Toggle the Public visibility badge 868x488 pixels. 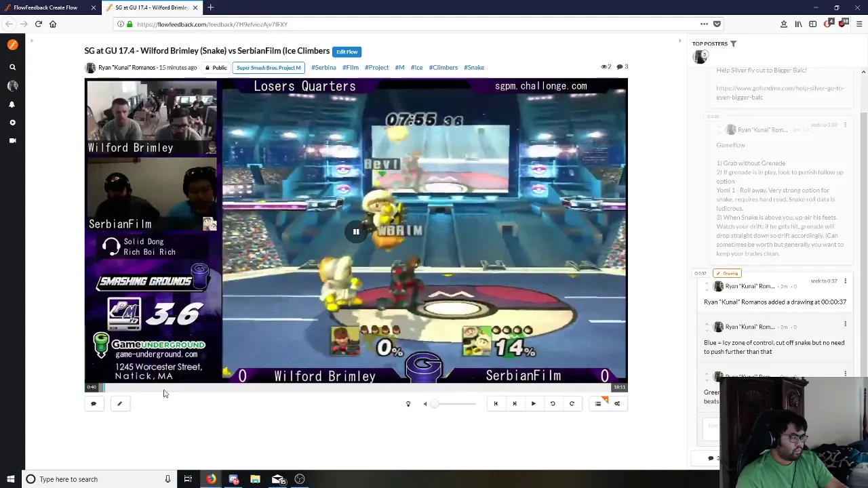[216, 68]
